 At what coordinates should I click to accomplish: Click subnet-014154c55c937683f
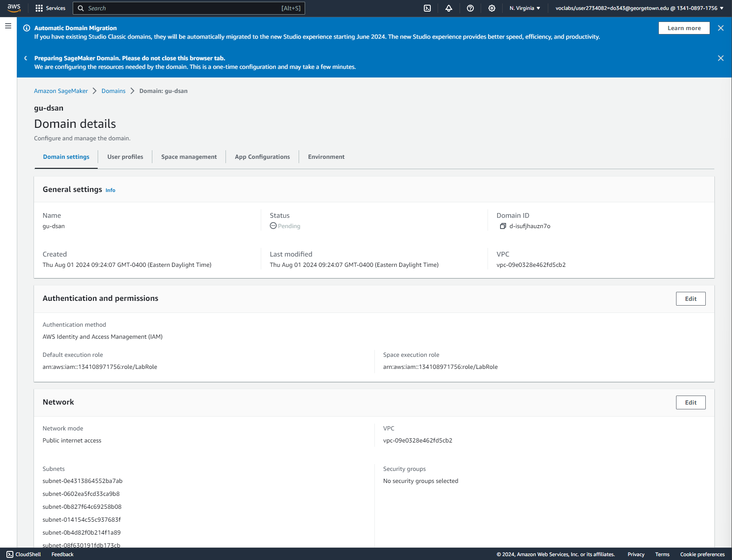click(82, 520)
